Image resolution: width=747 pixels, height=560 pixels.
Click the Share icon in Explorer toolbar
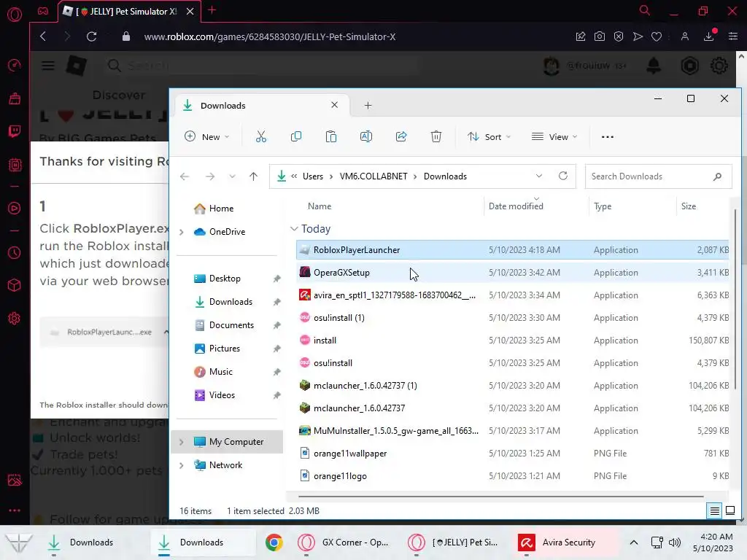click(401, 136)
